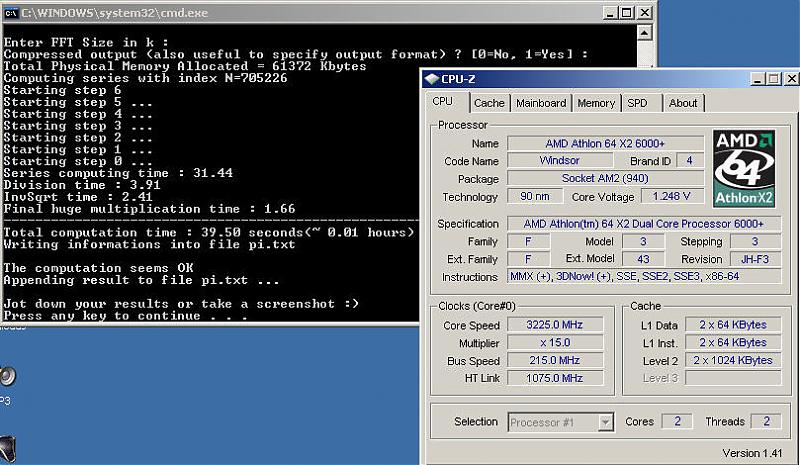Viewport: 800px width, 465px height.
Task: Switch to the CPU tab
Action: click(x=442, y=102)
